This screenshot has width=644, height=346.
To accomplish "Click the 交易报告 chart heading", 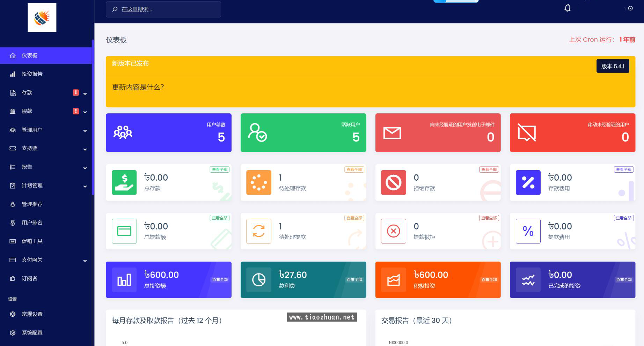I will coord(417,321).
